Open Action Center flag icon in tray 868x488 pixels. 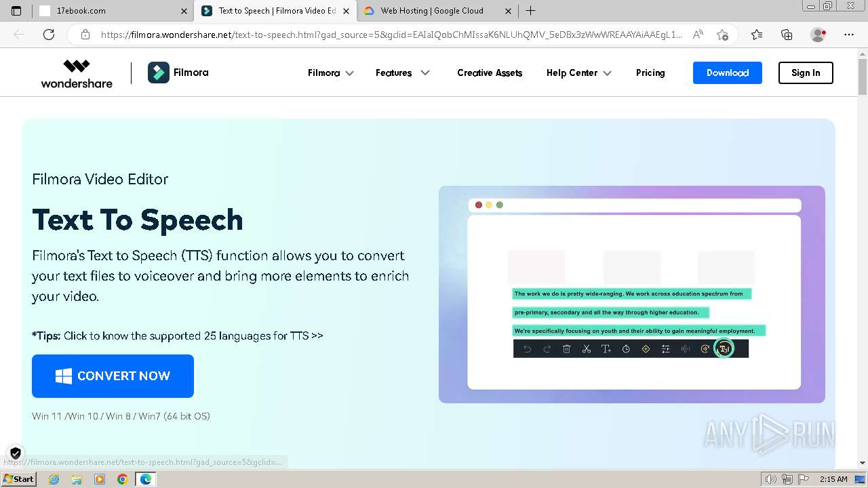pyautogui.click(x=803, y=479)
